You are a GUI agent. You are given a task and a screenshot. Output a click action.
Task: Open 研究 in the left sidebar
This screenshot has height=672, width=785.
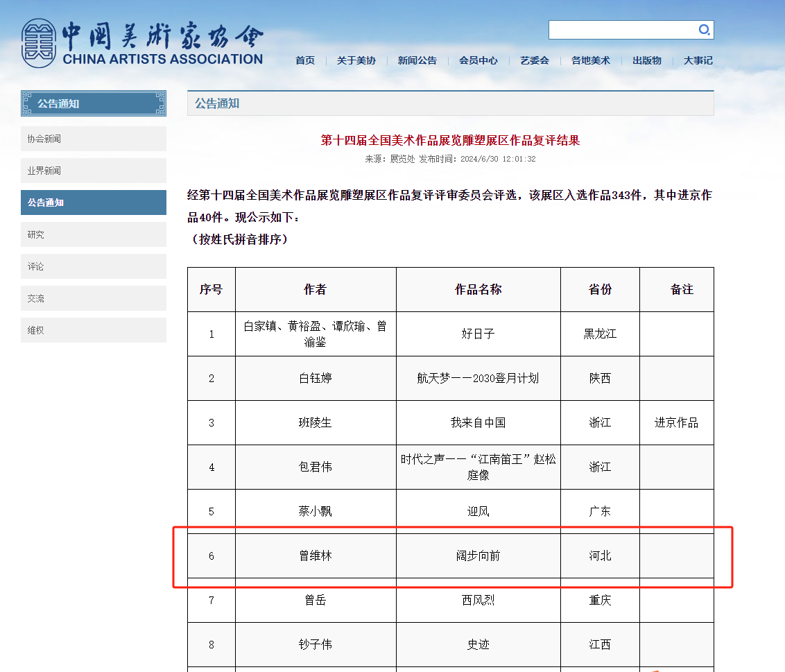pos(94,234)
